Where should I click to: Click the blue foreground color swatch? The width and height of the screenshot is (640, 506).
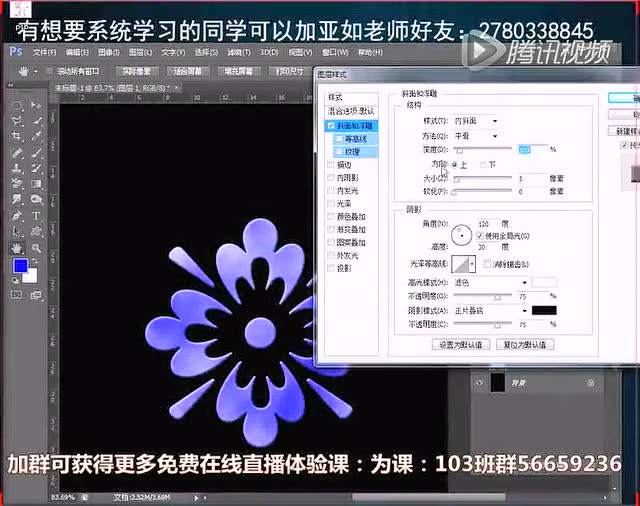coord(20,266)
